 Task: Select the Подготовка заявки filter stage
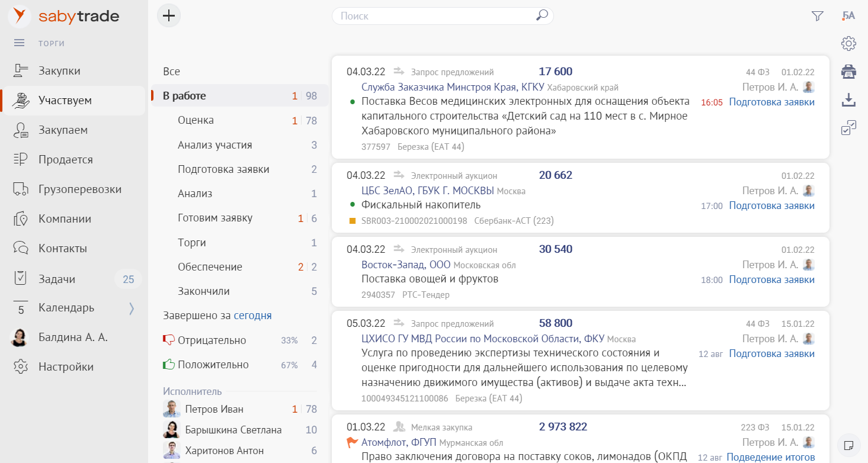click(223, 169)
